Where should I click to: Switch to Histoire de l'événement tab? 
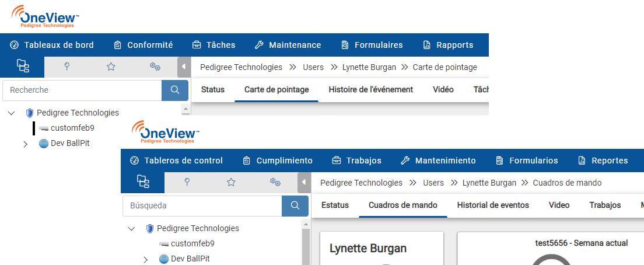click(x=371, y=89)
